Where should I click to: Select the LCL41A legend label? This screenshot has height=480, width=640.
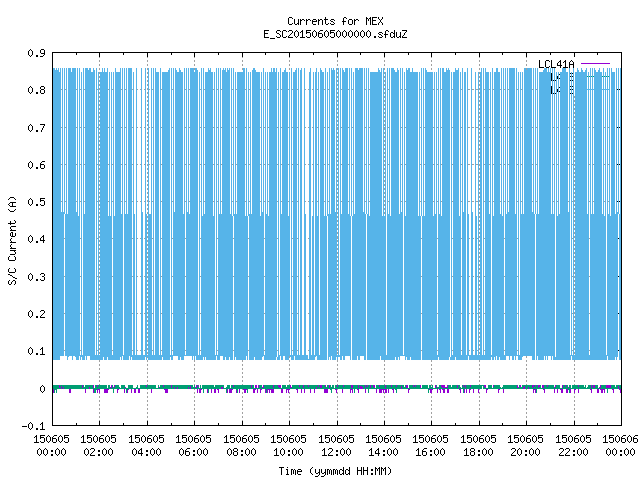pyautogui.click(x=556, y=64)
